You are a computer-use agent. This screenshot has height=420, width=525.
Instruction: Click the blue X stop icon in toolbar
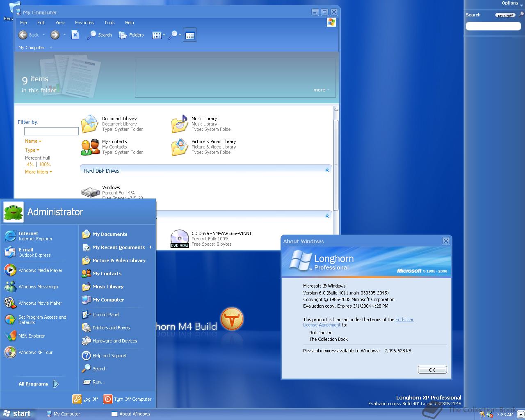tap(75, 35)
